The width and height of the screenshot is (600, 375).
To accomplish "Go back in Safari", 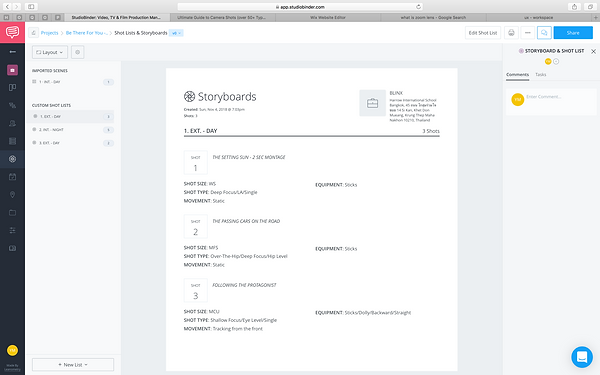I will click(7, 7).
